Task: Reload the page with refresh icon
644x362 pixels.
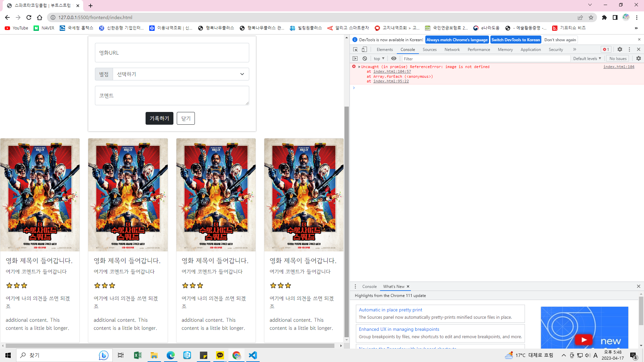Action: coord(29,17)
